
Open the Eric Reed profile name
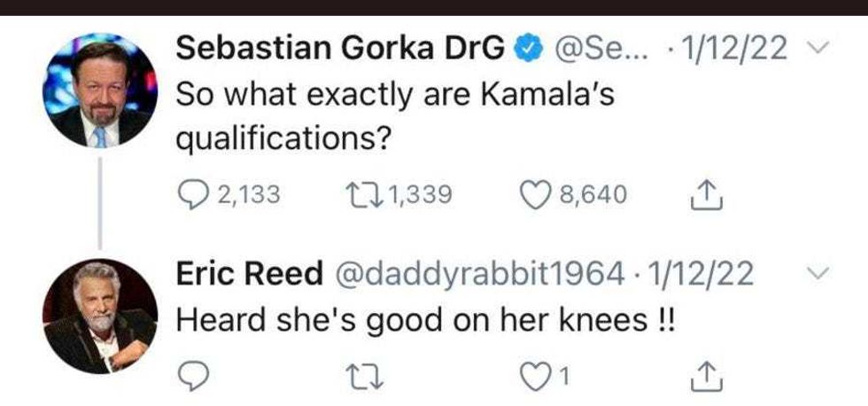(x=250, y=274)
